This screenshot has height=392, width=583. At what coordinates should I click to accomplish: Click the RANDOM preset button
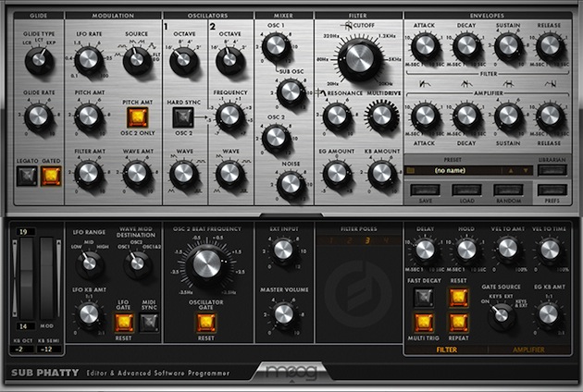[x=508, y=190]
